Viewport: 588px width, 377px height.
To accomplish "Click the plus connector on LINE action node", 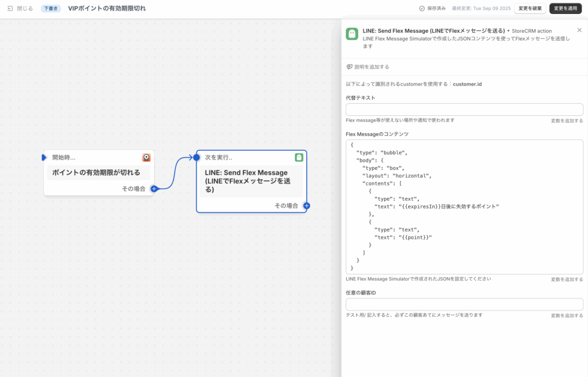I will (307, 205).
